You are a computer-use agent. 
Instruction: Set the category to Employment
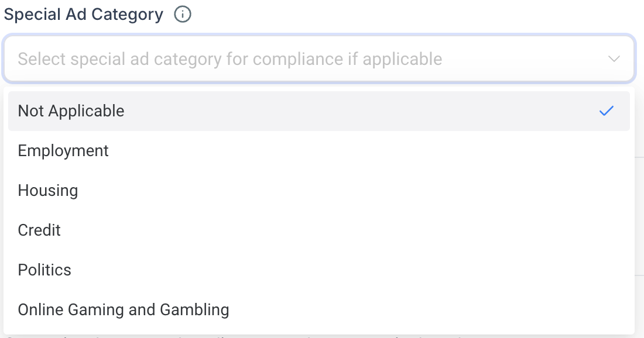319,150
